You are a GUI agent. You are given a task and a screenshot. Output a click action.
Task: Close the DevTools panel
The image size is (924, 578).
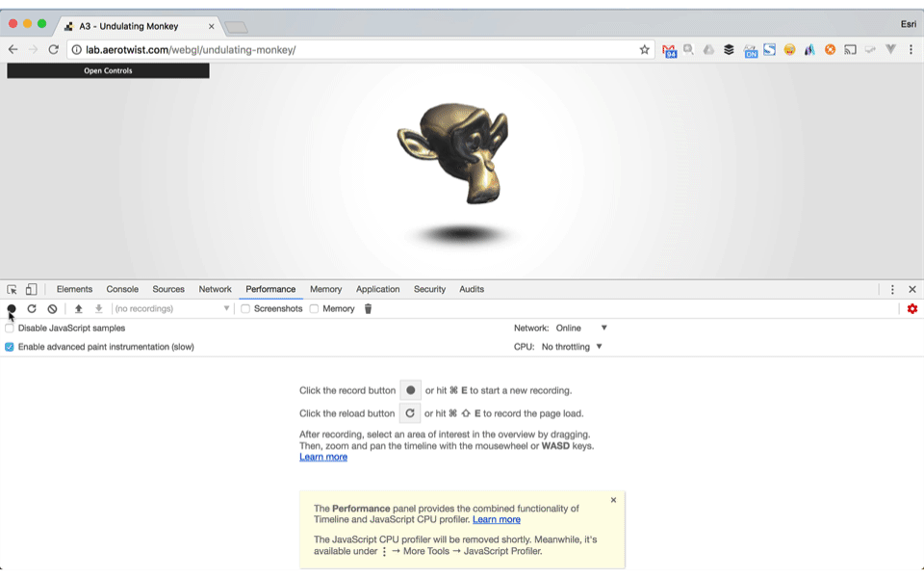(x=912, y=290)
